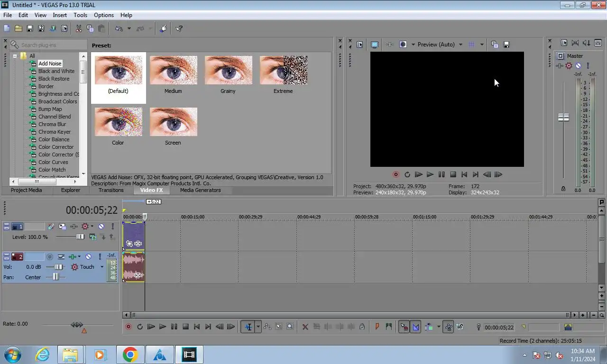Click the Undo arrow icon
The height and width of the screenshot is (364, 607).
[x=119, y=28]
